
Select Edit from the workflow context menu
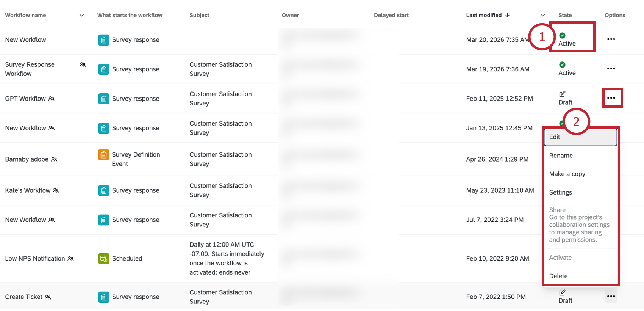click(554, 137)
